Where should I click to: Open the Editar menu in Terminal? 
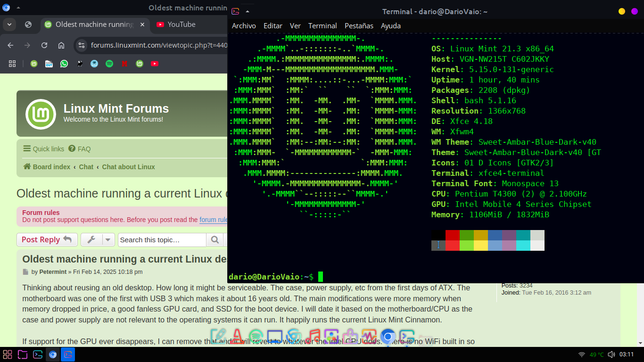[273, 26]
